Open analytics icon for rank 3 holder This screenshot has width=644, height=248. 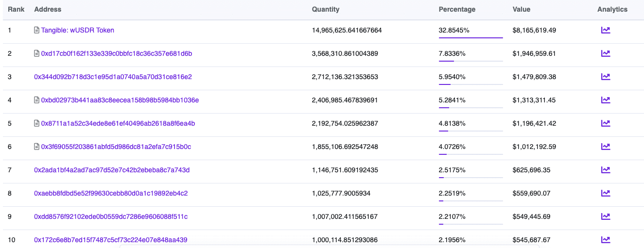(605, 77)
